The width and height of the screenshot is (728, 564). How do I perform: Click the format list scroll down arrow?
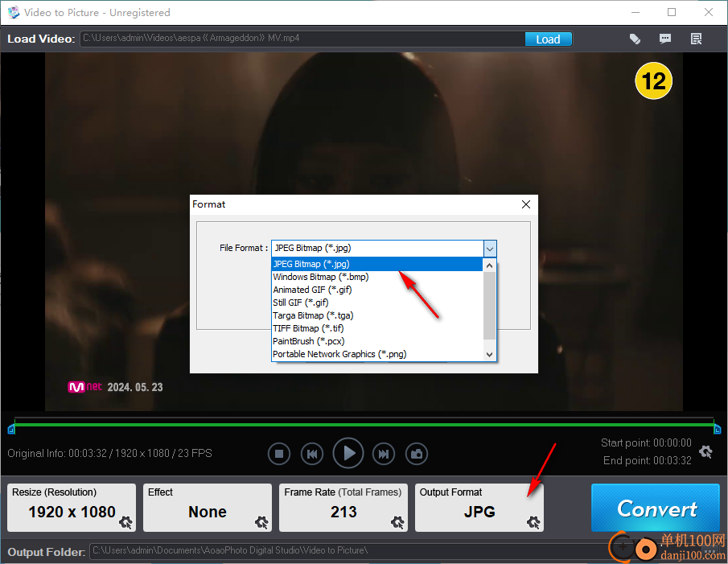tap(489, 355)
